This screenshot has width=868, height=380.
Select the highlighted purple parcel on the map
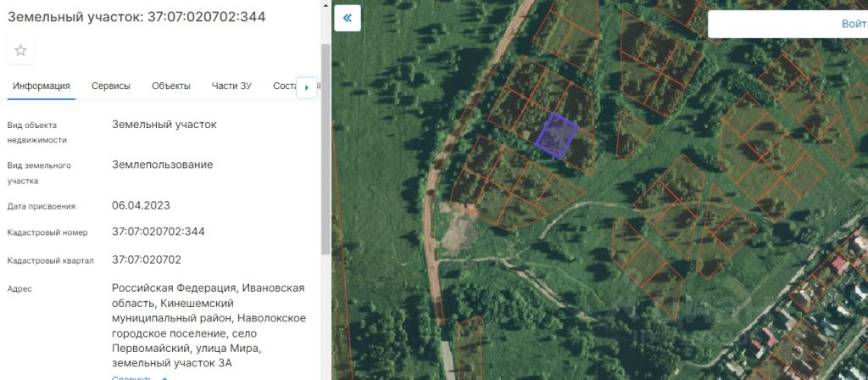pyautogui.click(x=557, y=136)
